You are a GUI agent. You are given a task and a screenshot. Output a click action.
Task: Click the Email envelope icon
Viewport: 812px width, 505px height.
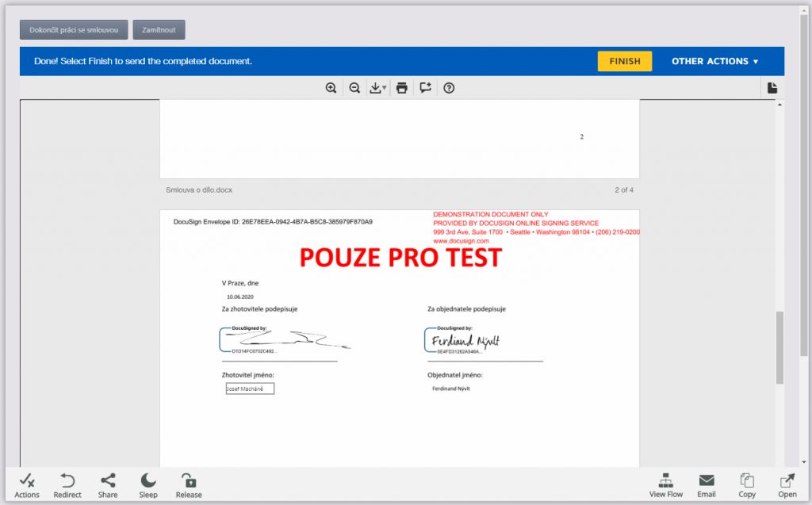[x=706, y=485]
